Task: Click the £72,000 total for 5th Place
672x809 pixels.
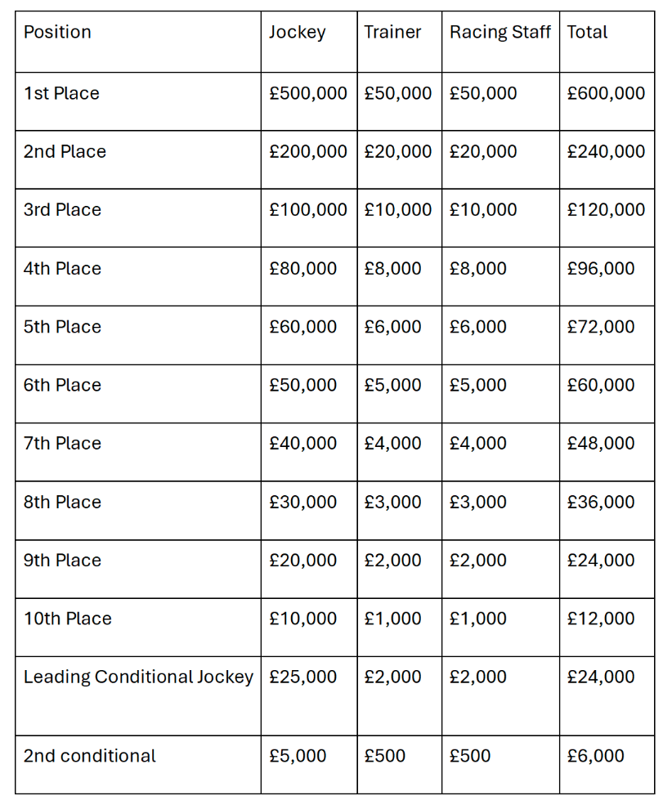Action: 607,335
